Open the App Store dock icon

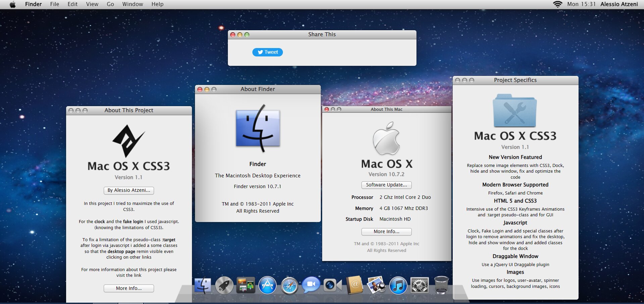click(267, 286)
